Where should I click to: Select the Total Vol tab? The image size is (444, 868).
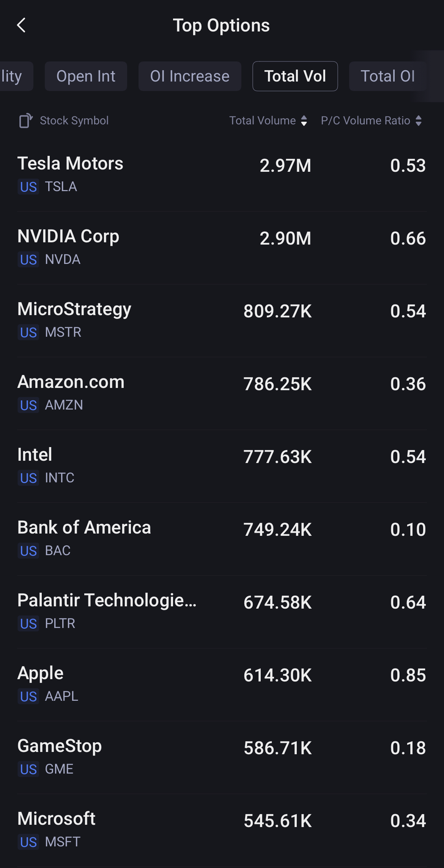click(295, 76)
